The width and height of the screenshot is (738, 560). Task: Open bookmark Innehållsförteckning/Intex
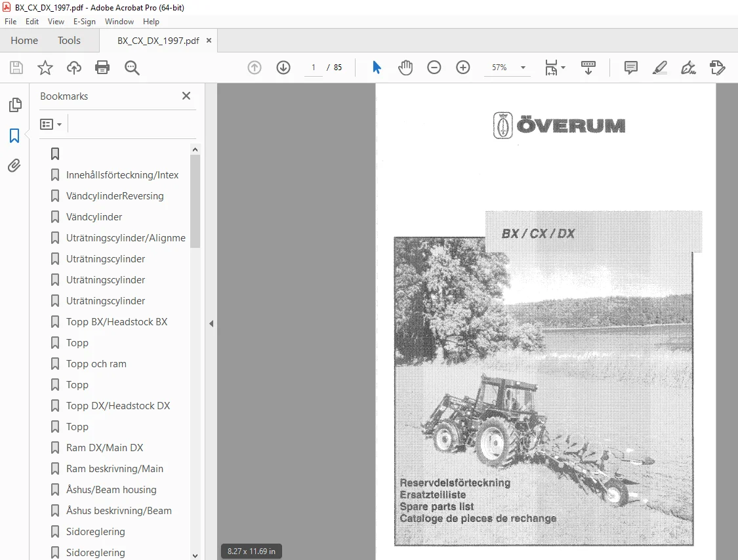(x=123, y=175)
